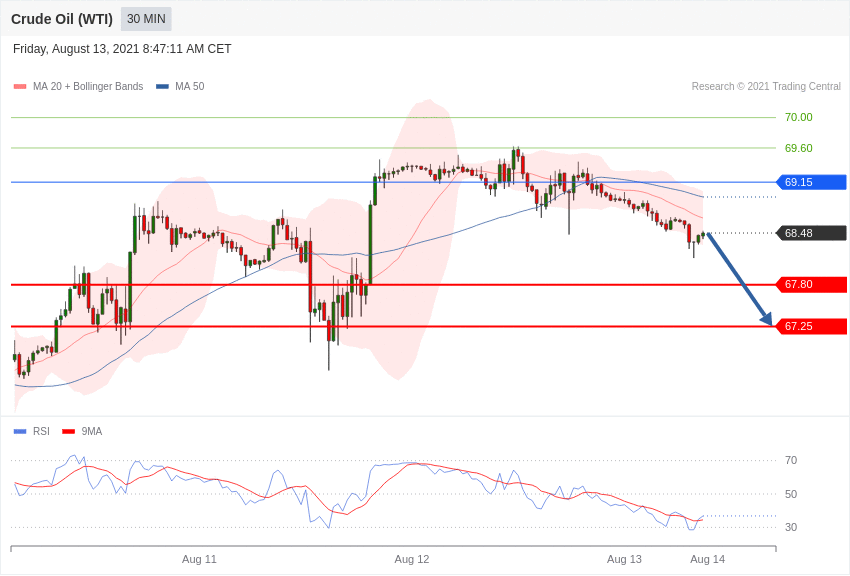The image size is (850, 576).
Task: Click the RSI 30 axis value
Action: click(791, 527)
